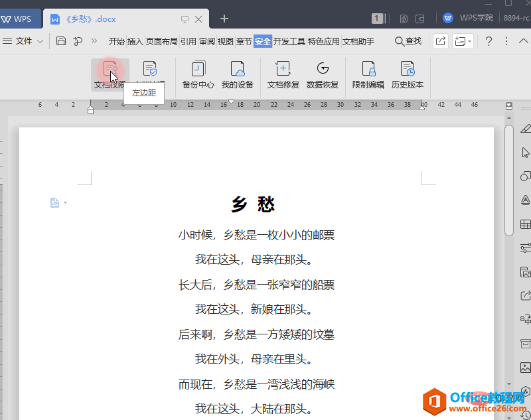This screenshot has height=420, width=531.
Task: Click the presentation mode icon on document tab
Action: [x=185, y=19]
